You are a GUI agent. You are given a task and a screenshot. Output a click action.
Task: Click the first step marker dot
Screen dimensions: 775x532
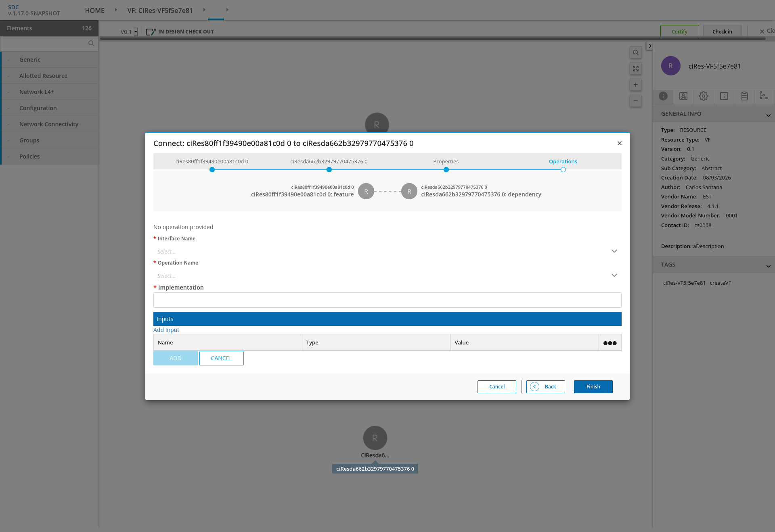(212, 170)
